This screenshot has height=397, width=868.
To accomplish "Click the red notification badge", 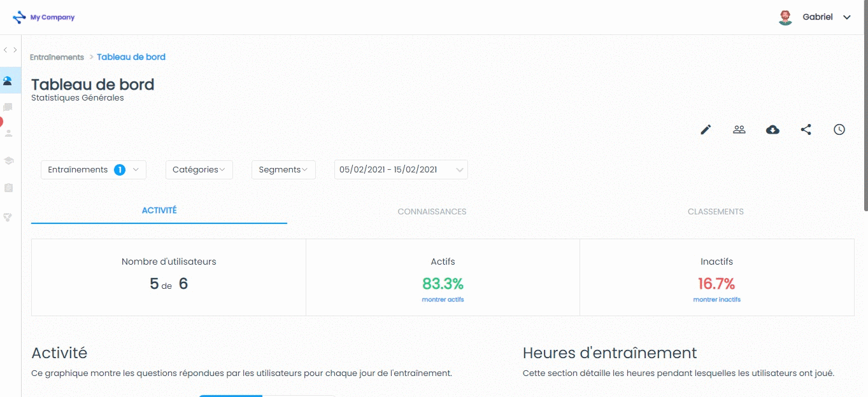I will (x=1, y=122).
